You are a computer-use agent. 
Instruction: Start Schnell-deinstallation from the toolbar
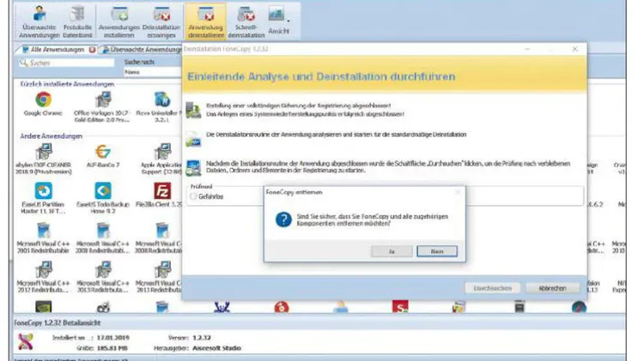pos(246,21)
